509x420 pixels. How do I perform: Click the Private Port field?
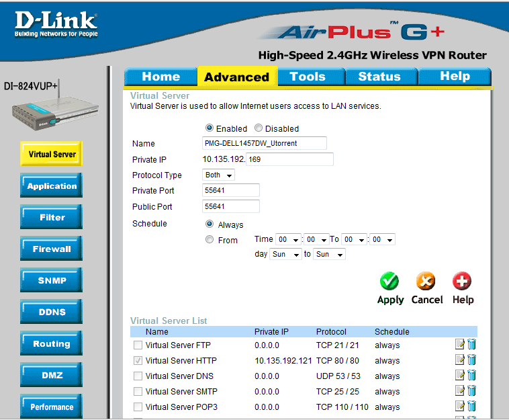[231, 190]
